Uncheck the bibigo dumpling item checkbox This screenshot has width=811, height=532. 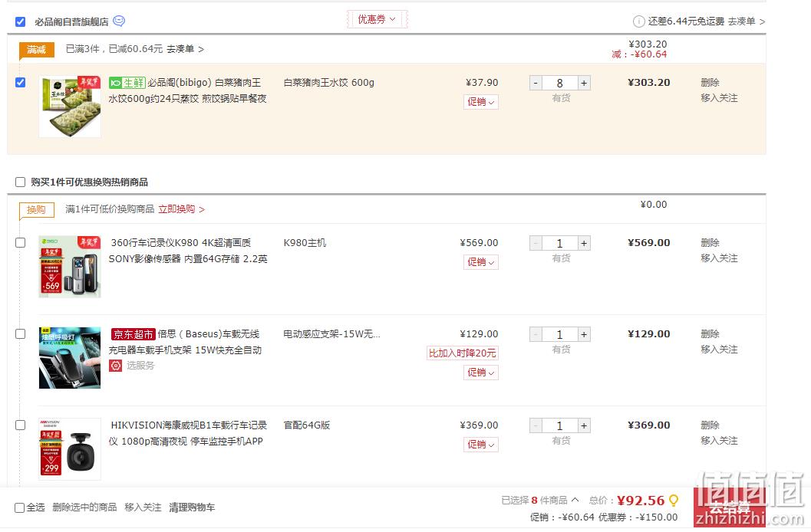20,83
